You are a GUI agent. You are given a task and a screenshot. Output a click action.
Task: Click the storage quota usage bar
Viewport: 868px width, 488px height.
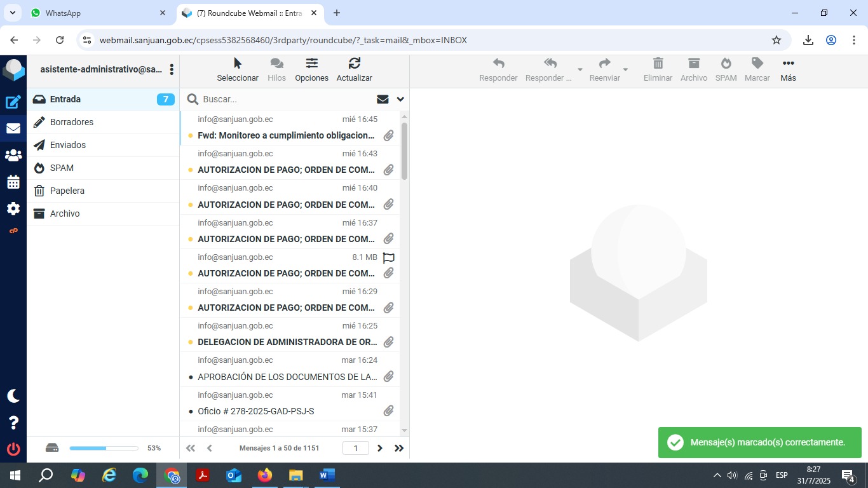pos(104,448)
